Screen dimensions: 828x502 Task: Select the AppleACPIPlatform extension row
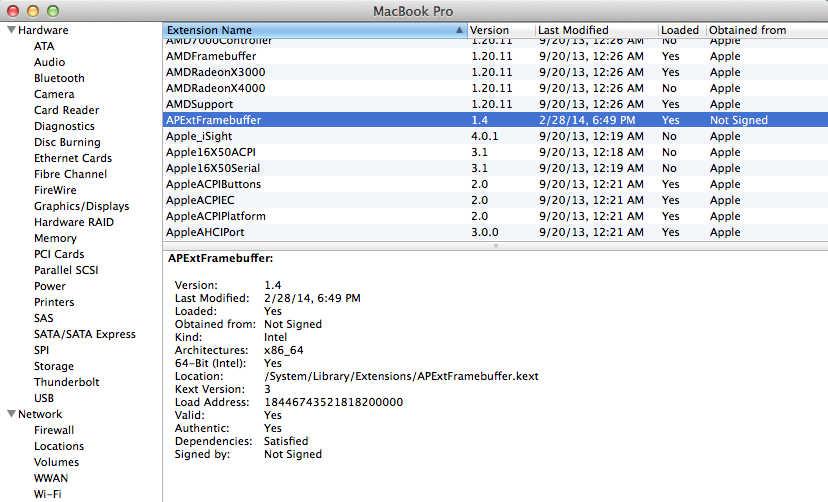(495, 216)
